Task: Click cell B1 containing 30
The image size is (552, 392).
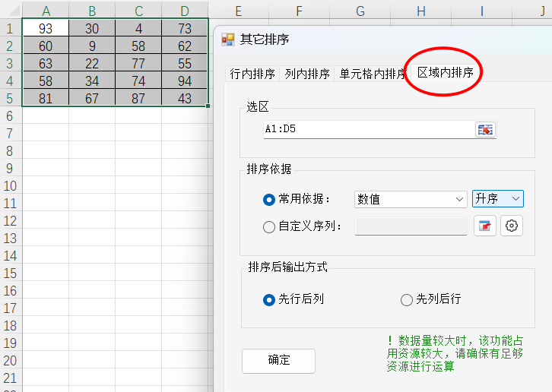Action: click(92, 28)
